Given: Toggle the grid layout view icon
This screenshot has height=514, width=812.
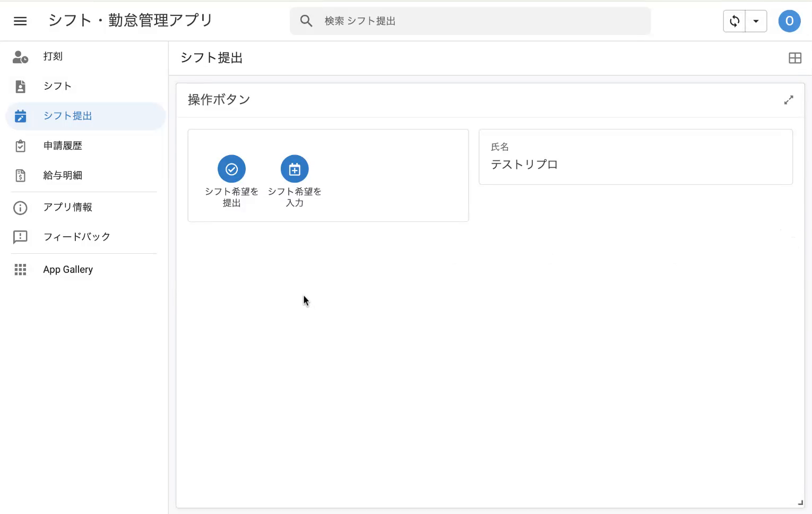Looking at the screenshot, I should 795,58.
